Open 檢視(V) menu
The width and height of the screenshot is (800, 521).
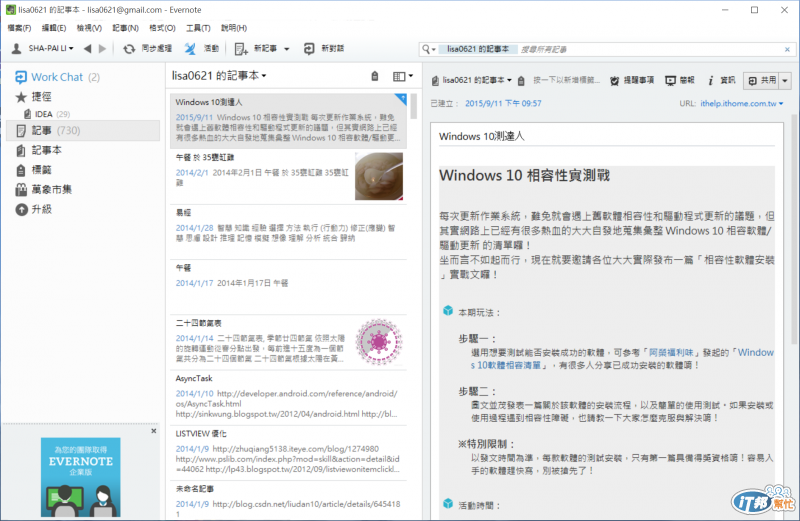pyautogui.click(x=89, y=28)
